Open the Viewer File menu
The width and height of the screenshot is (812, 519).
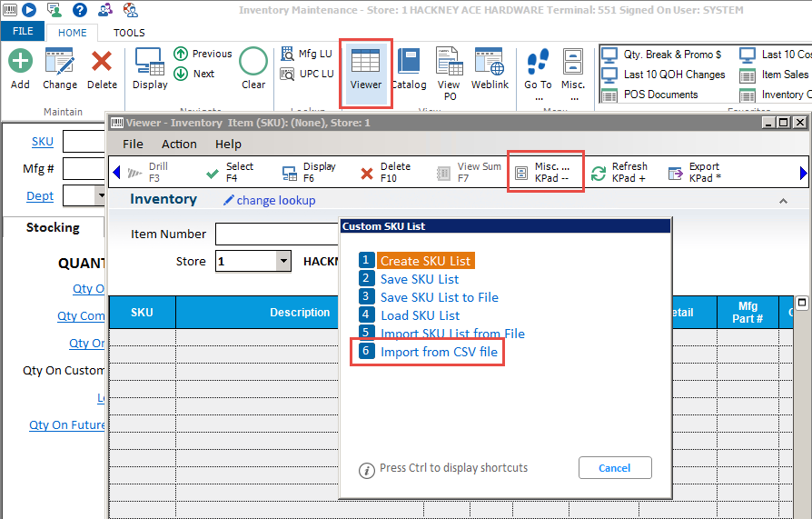133,145
